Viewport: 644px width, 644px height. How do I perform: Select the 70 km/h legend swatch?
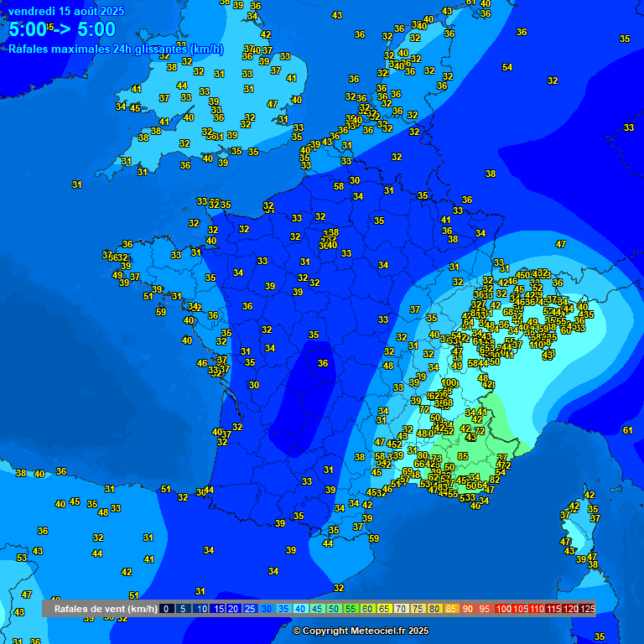tap(401, 609)
